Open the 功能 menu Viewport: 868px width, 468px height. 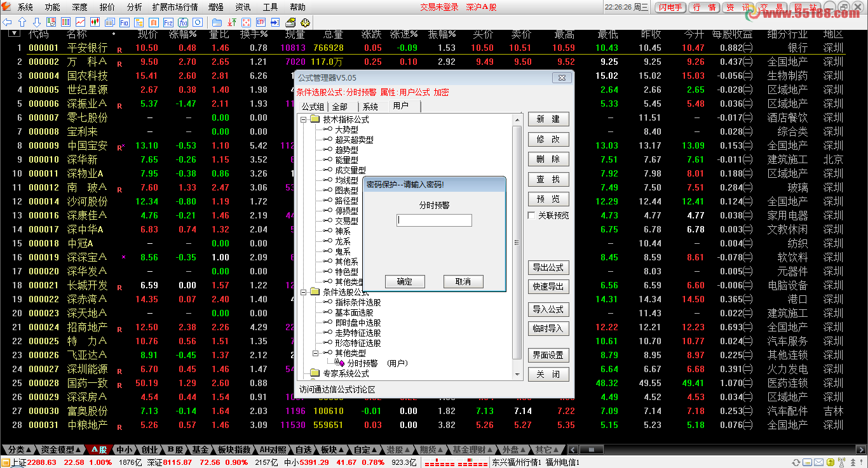point(53,7)
